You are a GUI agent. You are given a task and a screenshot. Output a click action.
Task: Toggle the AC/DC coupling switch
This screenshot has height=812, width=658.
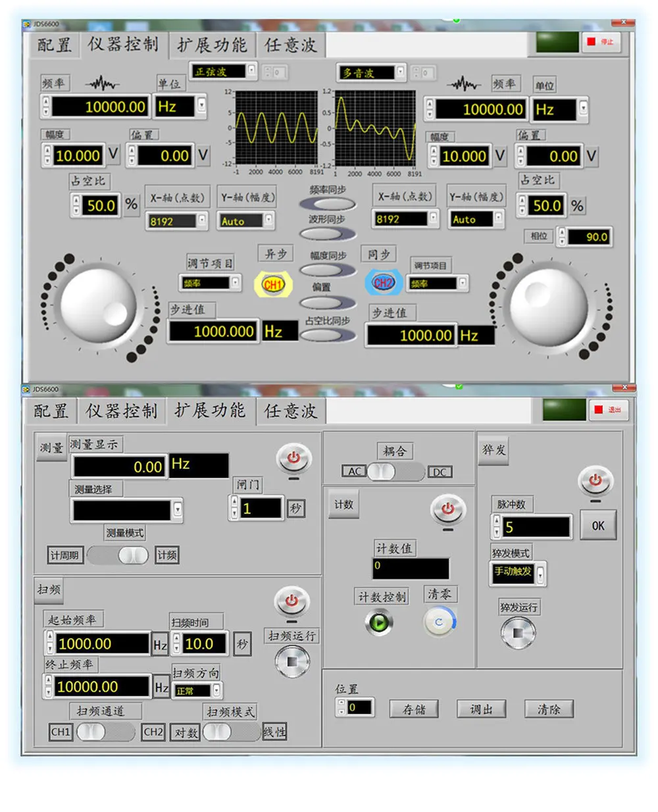pyautogui.click(x=395, y=472)
